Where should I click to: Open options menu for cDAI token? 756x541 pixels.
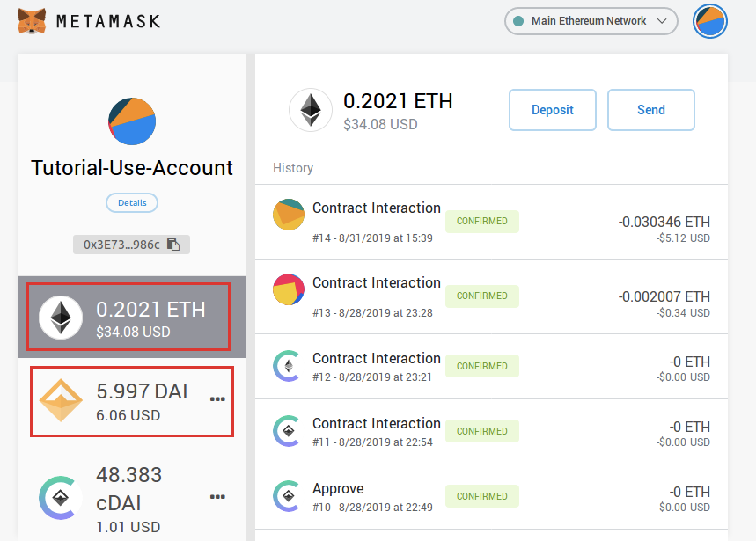coord(217,497)
